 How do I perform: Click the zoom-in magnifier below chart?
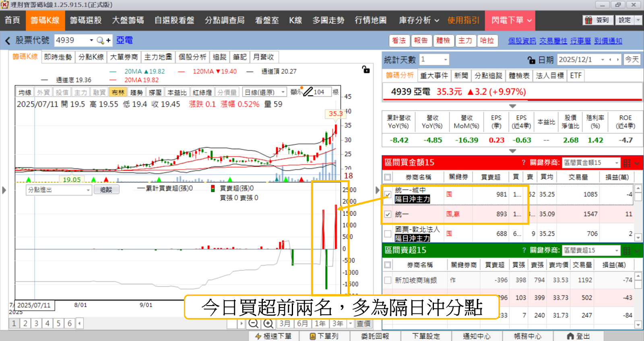tap(268, 323)
